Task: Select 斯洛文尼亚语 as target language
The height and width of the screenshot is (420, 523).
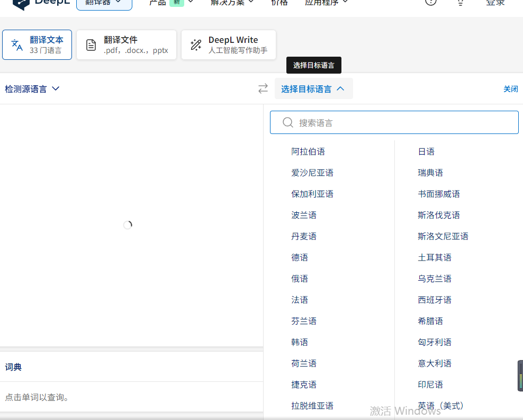Action: 443,236
